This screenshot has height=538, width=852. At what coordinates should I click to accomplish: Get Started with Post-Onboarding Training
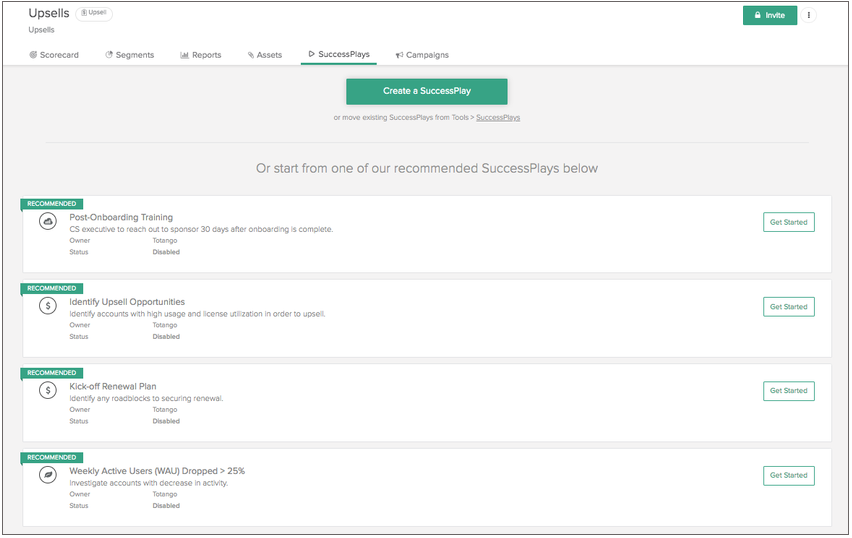788,222
